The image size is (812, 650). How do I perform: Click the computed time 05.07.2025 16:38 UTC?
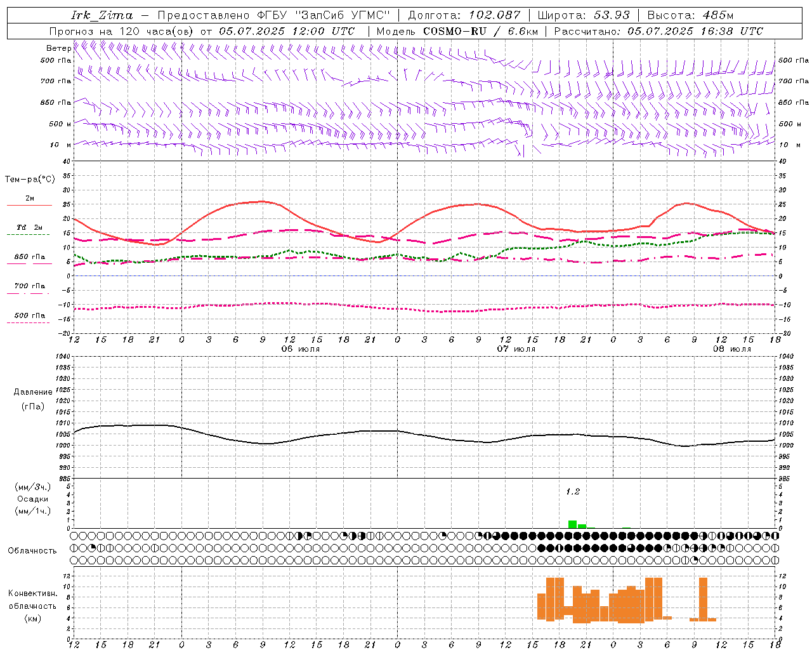[x=695, y=31]
